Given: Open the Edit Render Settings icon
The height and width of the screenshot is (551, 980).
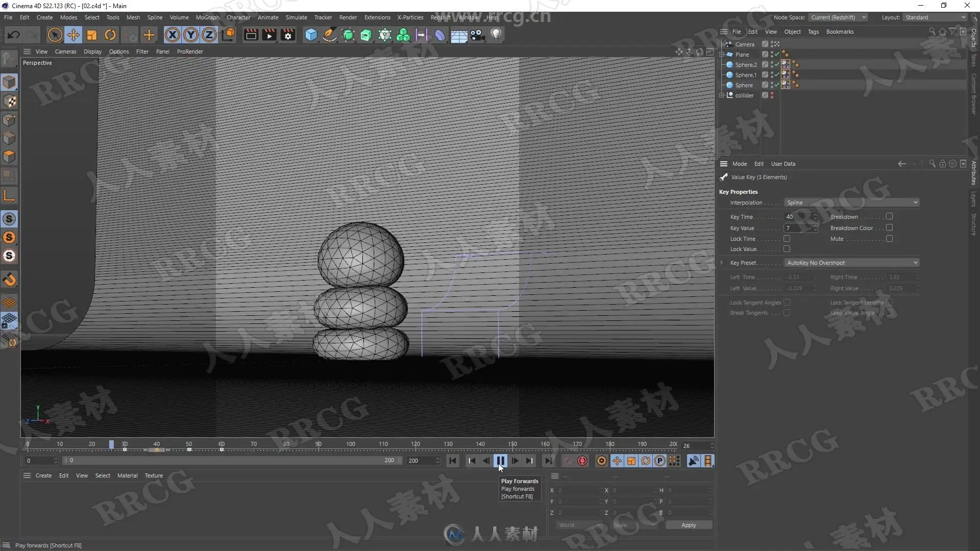Looking at the screenshot, I should pos(288,35).
